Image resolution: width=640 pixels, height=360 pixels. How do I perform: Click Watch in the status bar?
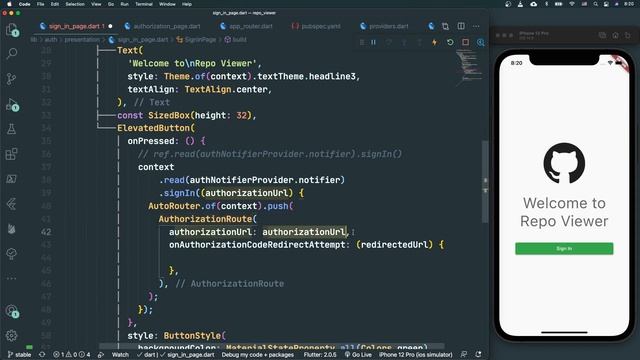pyautogui.click(x=120, y=355)
